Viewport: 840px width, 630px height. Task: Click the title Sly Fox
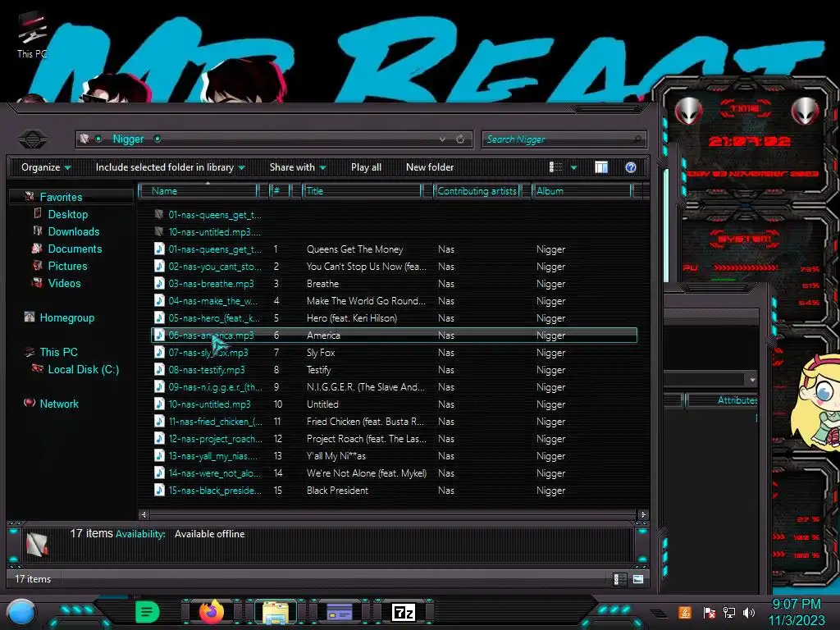pos(321,353)
